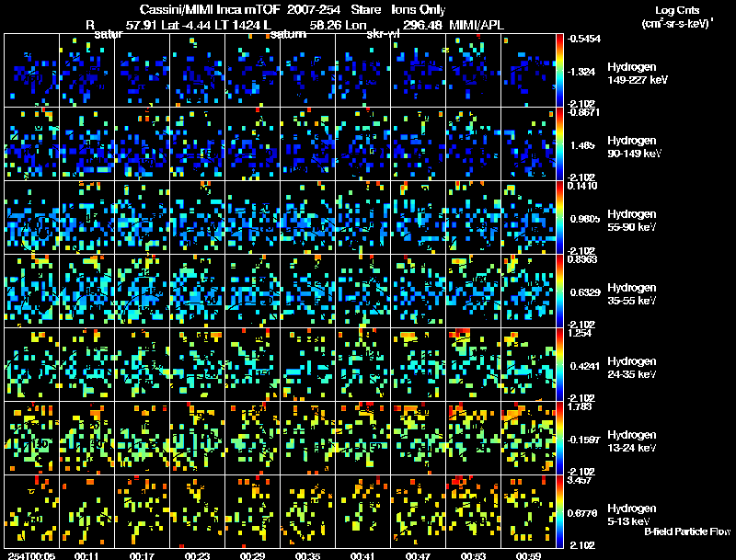Select the 'Hydrogen 55-90 keV' row label
Image resolution: width=736 pixels, height=560 pixels.
[x=632, y=221]
